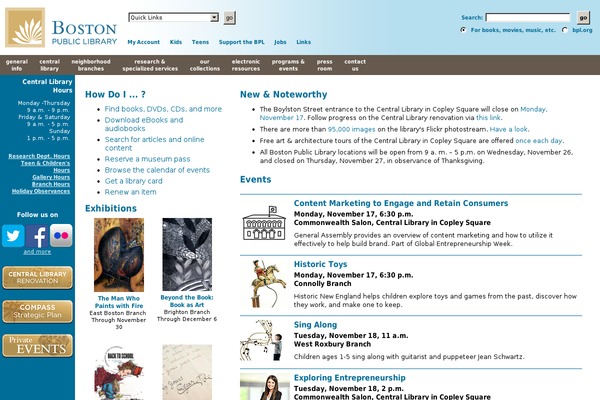The height and width of the screenshot is (400, 600).
Task: Open the central library menu
Action: click(50, 65)
